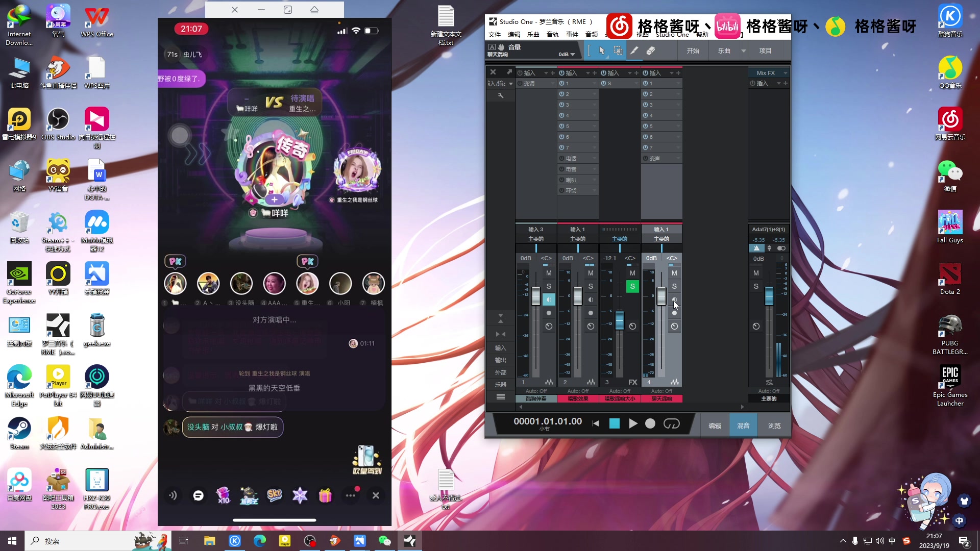Show the 输入 channels in mixer
The width and height of the screenshot is (980, 551).
click(x=501, y=348)
